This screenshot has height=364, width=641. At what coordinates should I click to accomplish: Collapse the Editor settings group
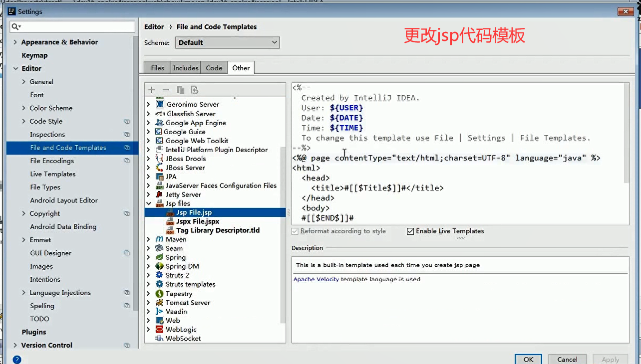coord(15,69)
